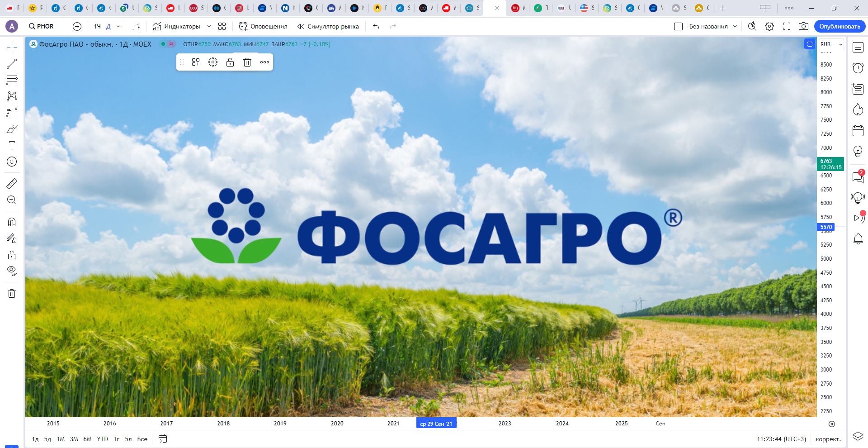Select the 1д time range
The height and width of the screenshot is (448, 868).
pos(35,439)
